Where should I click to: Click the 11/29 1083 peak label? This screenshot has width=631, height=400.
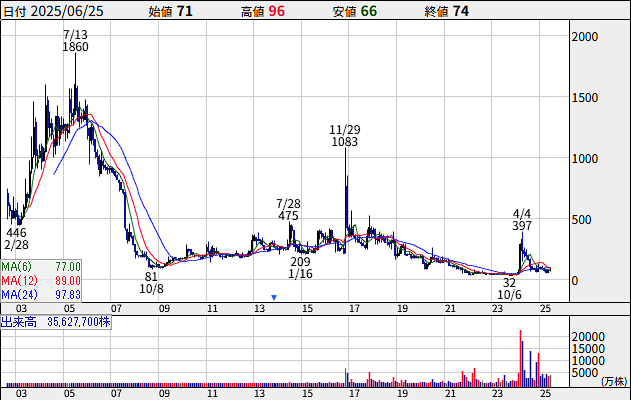click(345, 136)
